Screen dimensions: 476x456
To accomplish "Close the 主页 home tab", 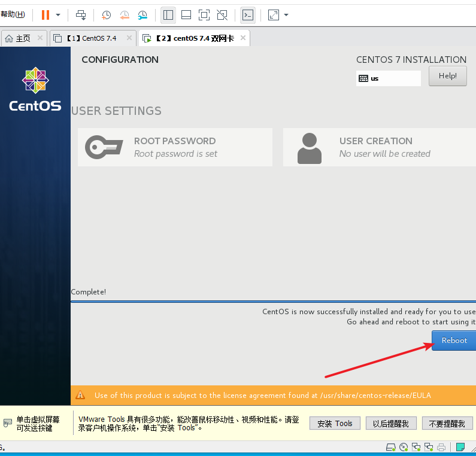I will (x=40, y=38).
